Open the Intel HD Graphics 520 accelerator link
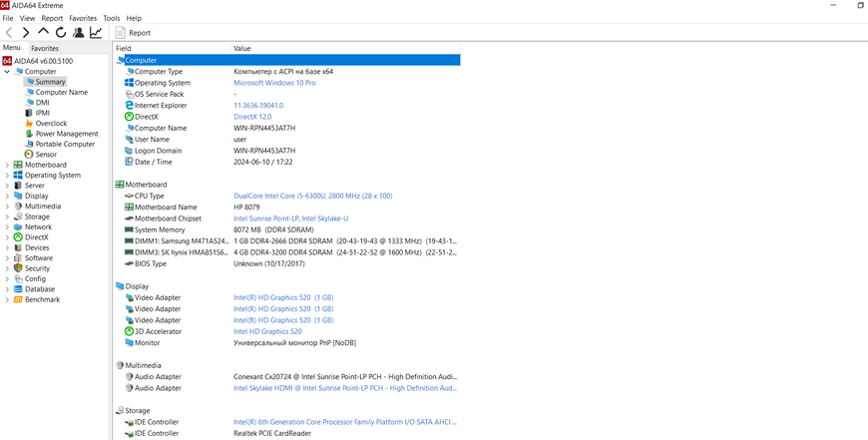The image size is (868, 440). click(268, 331)
